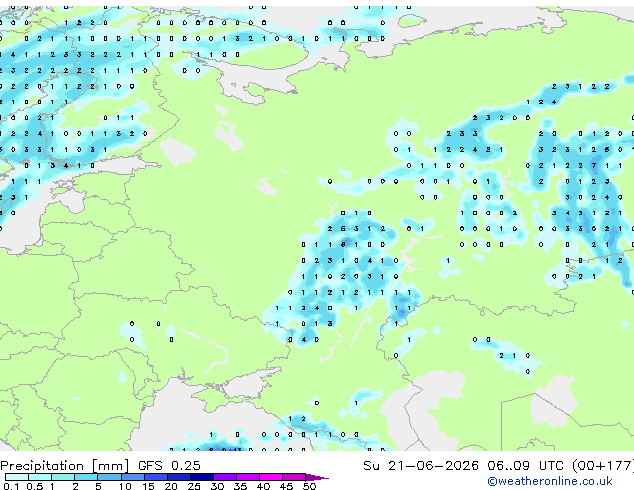Image resolution: width=634 pixels, height=490 pixels.
Task: Click the over-50 mm arrow legend tip
Action: click(317, 477)
